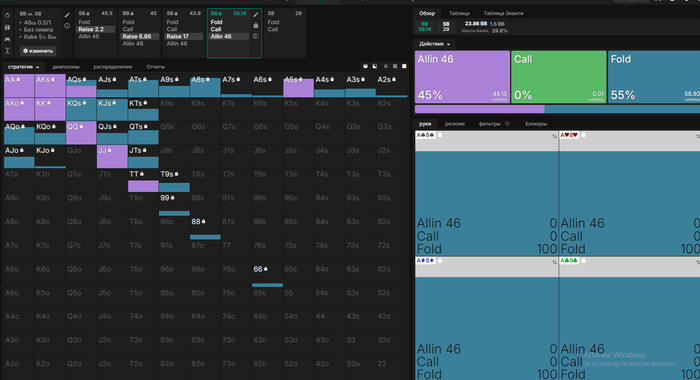Switch to the Таблица tab
This screenshot has height=380, width=700.
click(x=459, y=13)
